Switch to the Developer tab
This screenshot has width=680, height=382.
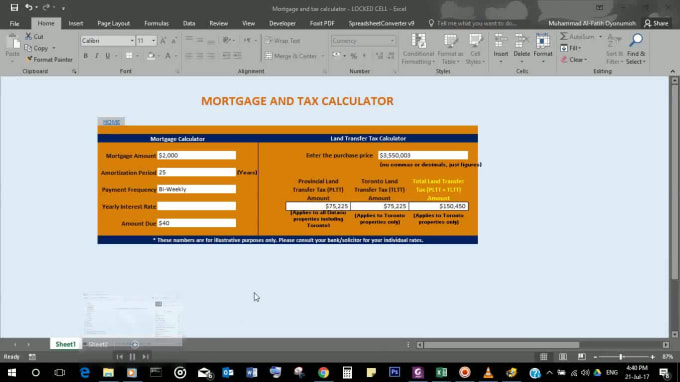pos(282,23)
